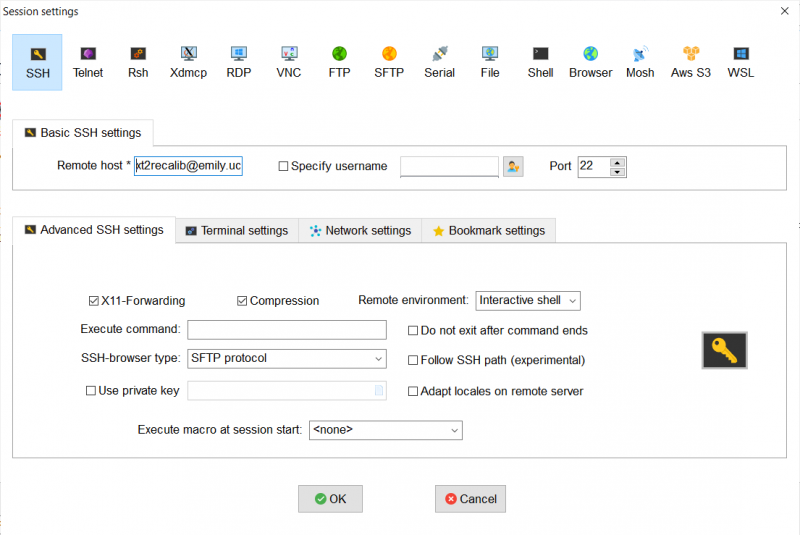This screenshot has width=800, height=535.
Task: Click the username input field
Action: [x=449, y=167]
